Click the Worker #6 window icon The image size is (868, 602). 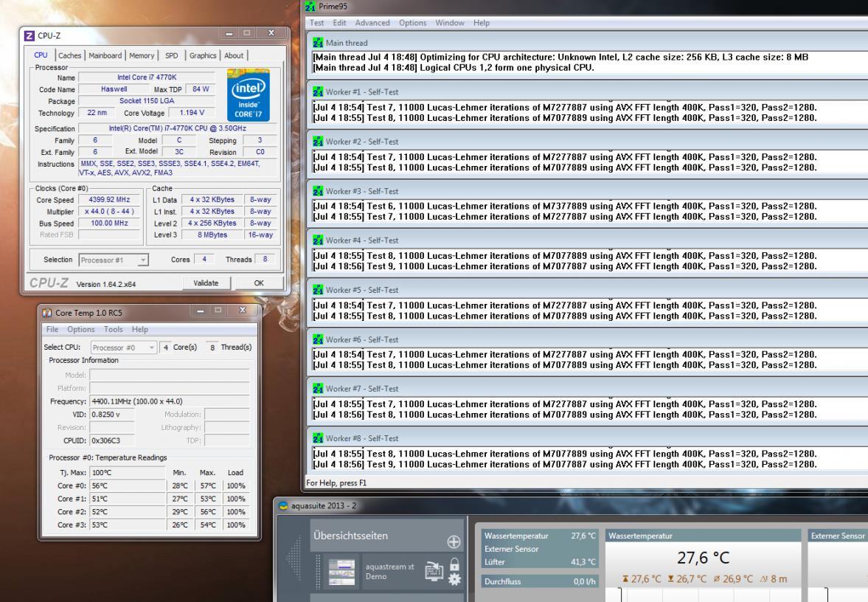tap(318, 339)
